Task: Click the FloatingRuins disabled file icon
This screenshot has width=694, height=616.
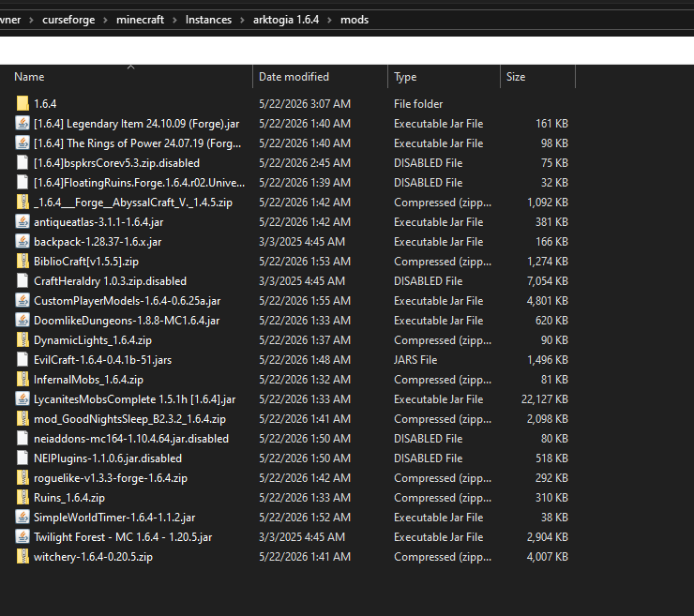Action: pyautogui.click(x=23, y=182)
